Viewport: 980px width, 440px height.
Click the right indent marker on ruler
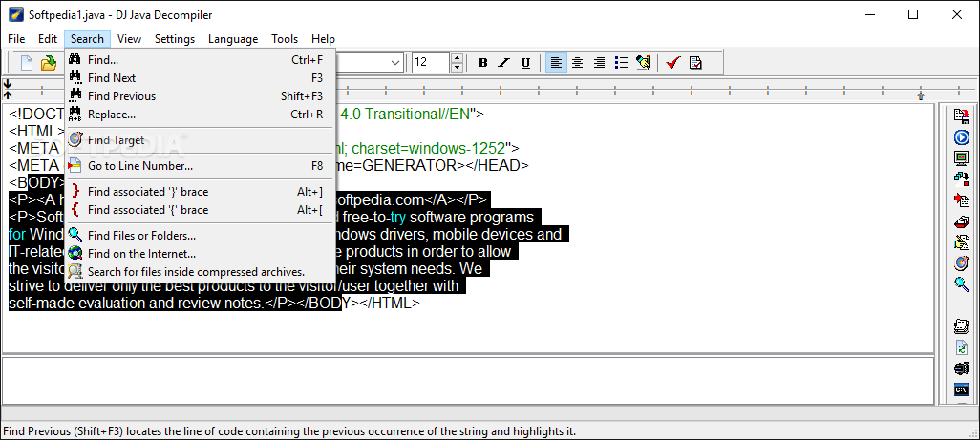pos(921,95)
